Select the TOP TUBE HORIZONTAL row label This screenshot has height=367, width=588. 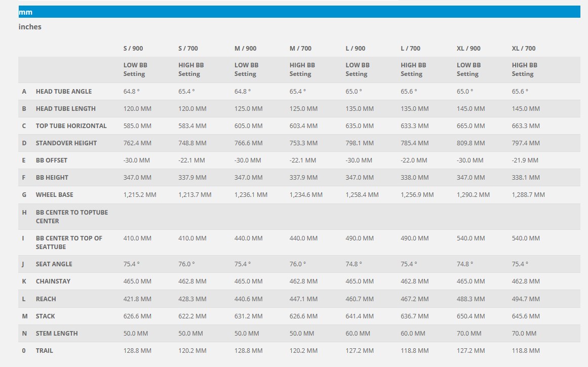click(x=71, y=126)
